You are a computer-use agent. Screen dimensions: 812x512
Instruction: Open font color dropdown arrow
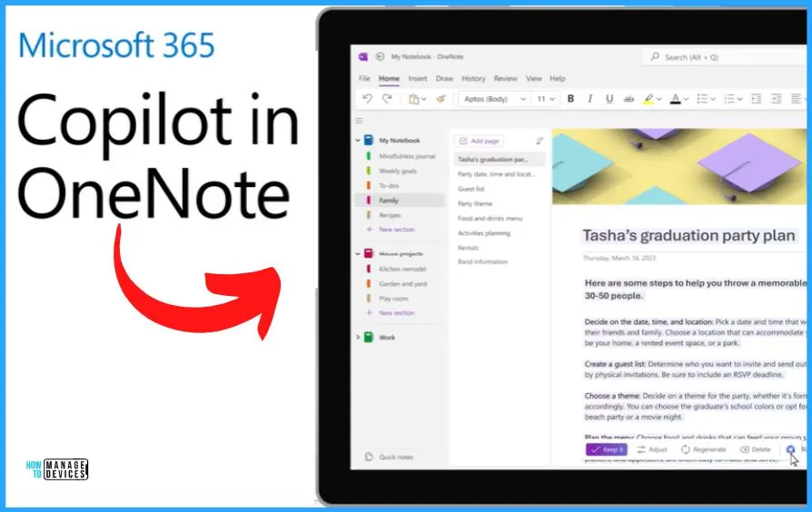click(686, 99)
